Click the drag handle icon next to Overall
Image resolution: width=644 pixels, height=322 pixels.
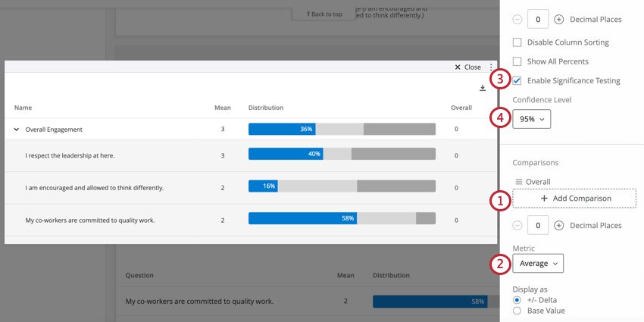tap(519, 182)
